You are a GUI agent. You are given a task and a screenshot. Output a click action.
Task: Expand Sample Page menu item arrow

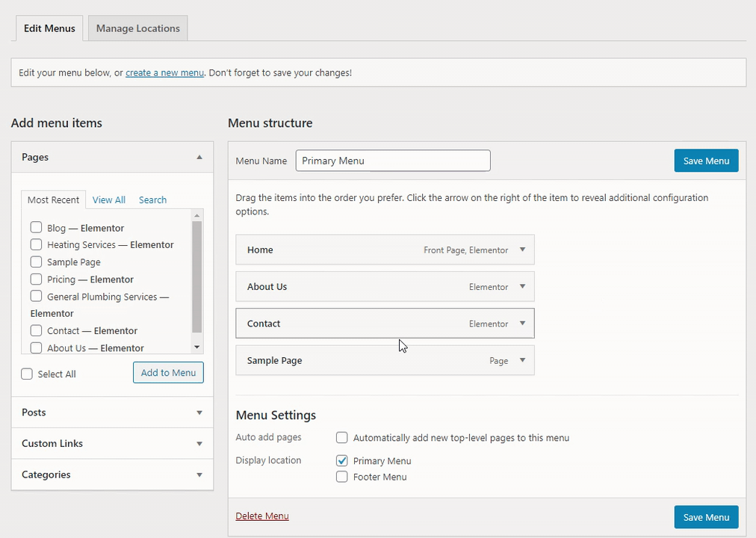point(522,360)
